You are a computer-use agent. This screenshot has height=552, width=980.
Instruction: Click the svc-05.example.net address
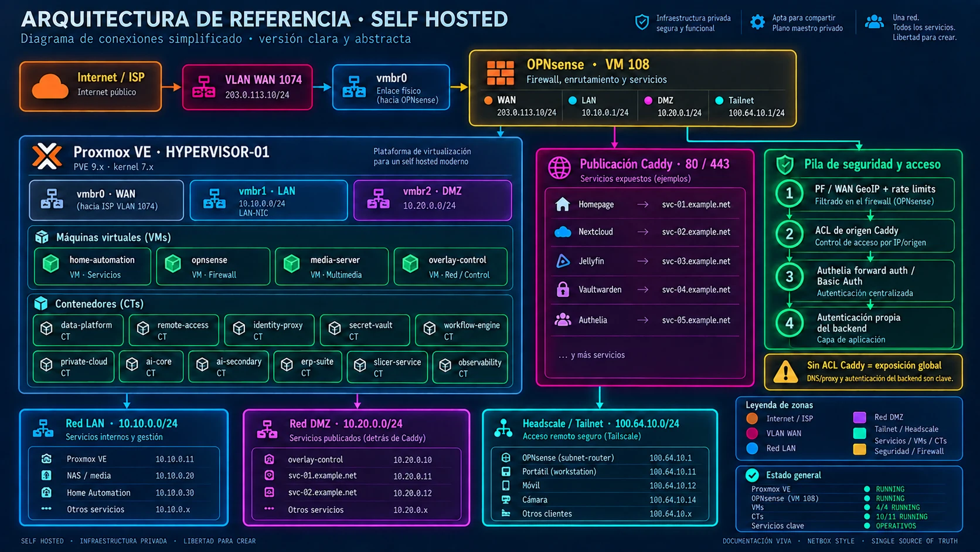(x=696, y=320)
